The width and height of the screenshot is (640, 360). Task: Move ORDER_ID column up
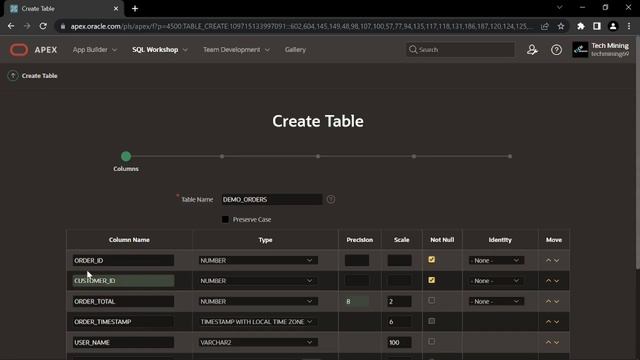pyautogui.click(x=549, y=260)
